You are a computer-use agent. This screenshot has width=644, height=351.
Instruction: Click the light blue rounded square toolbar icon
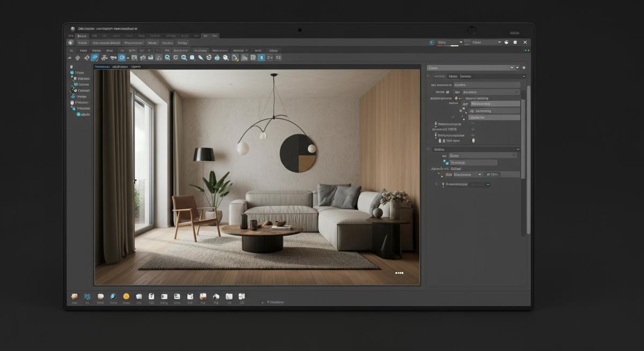click(x=192, y=57)
